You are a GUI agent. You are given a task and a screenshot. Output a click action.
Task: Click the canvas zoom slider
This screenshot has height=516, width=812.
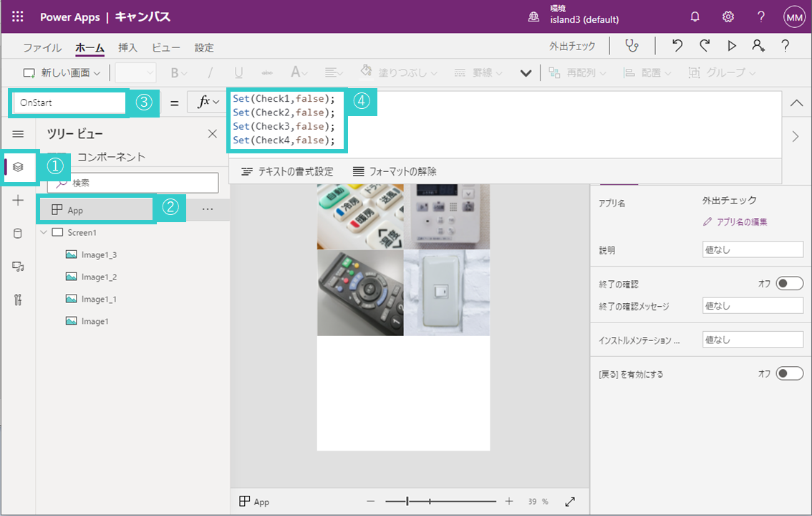pos(440,501)
